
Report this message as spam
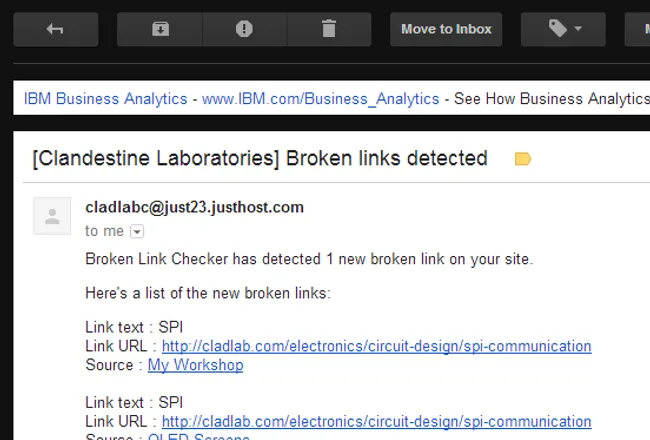pyautogui.click(x=244, y=30)
